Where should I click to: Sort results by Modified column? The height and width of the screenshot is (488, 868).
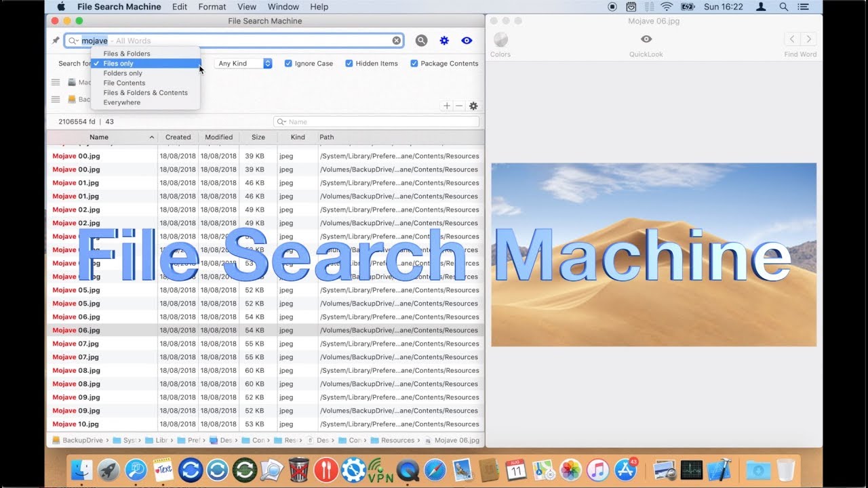[x=219, y=137]
